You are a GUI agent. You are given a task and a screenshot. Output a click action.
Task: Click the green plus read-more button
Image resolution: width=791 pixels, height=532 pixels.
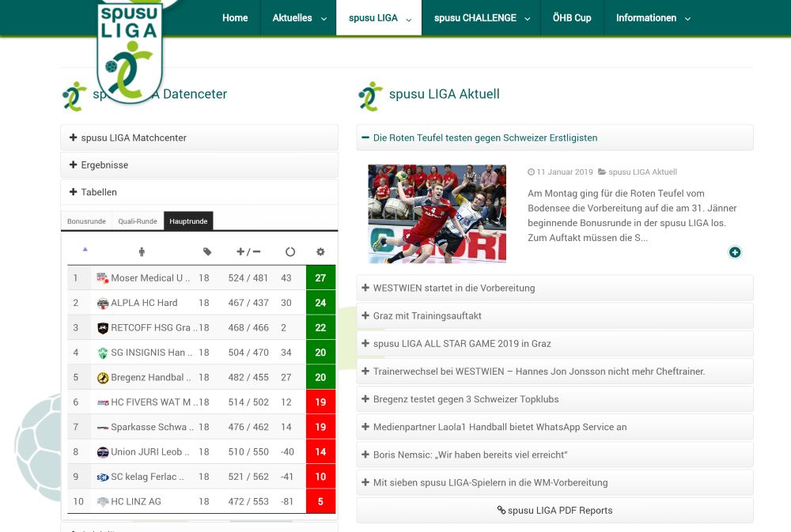pyautogui.click(x=735, y=252)
